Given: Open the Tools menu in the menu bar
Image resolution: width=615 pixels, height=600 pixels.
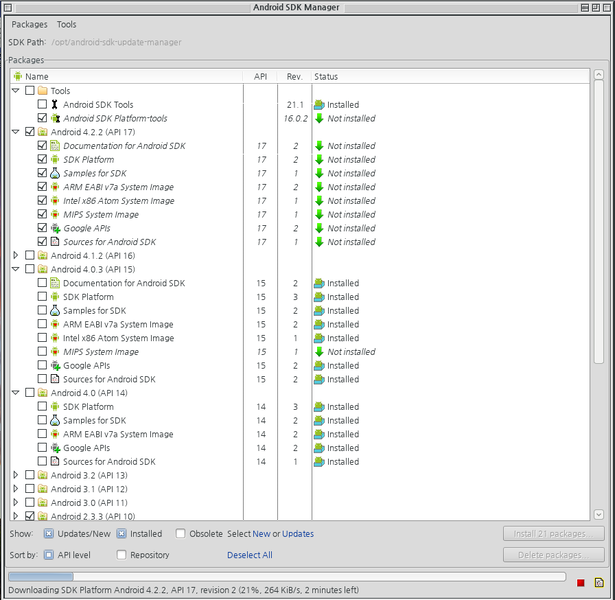Looking at the screenshot, I should (66, 24).
